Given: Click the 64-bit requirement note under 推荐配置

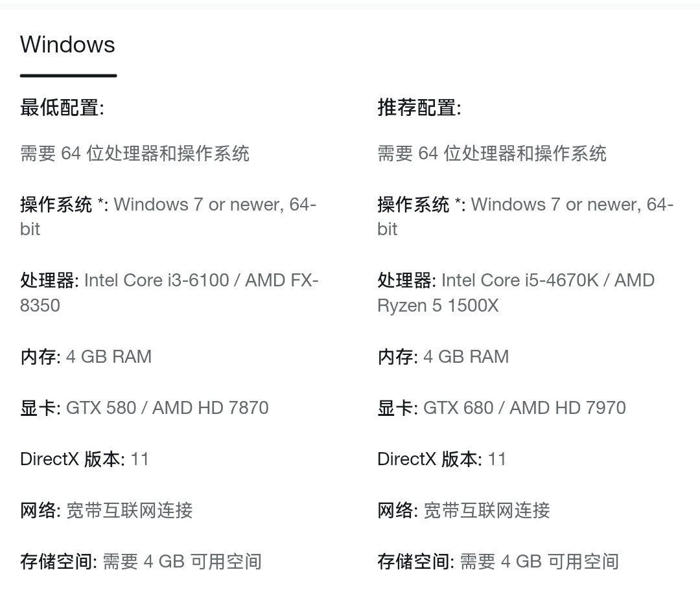Looking at the screenshot, I should 492,154.
